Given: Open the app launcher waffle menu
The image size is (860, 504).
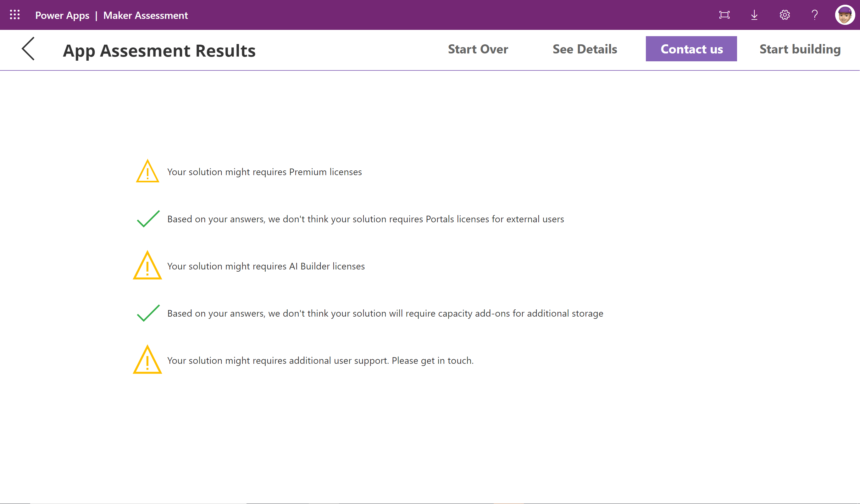Looking at the screenshot, I should coord(14,15).
